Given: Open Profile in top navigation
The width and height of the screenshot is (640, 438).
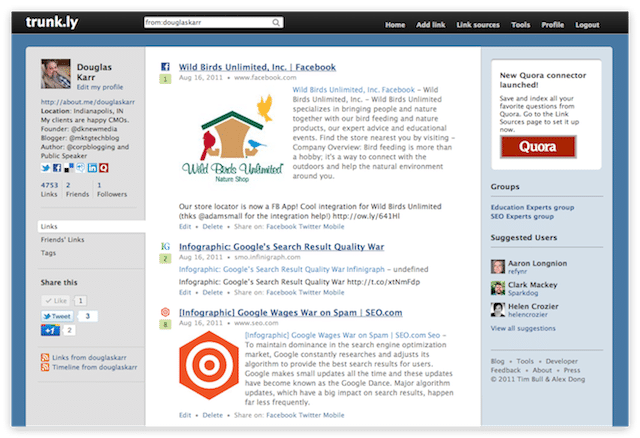Looking at the screenshot, I should click(553, 25).
